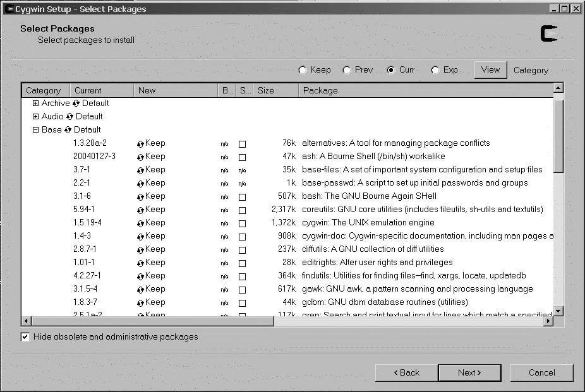The image size is (585, 392).
Task: Cycle the install action for gawk
Action: point(151,288)
